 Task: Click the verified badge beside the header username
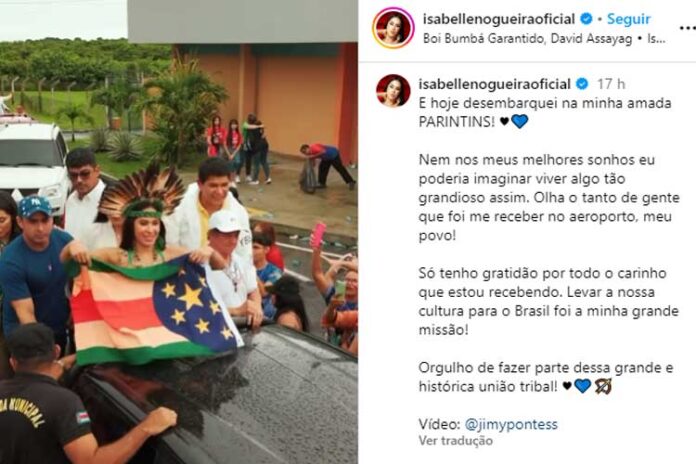click(586, 19)
